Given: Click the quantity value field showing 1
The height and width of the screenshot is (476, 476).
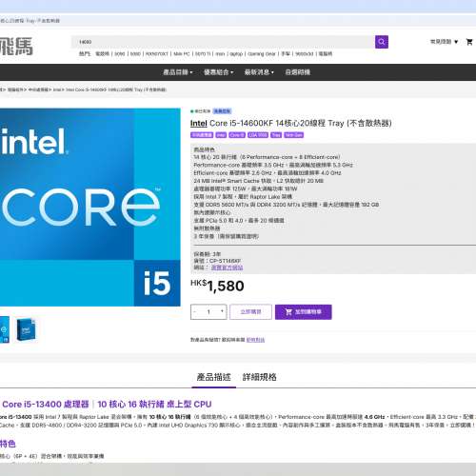Looking at the screenshot, I should click(x=208, y=312).
